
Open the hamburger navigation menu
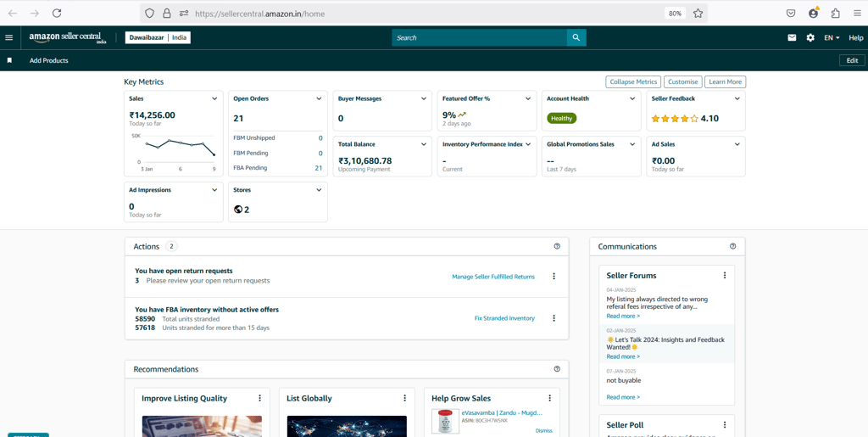(x=8, y=37)
